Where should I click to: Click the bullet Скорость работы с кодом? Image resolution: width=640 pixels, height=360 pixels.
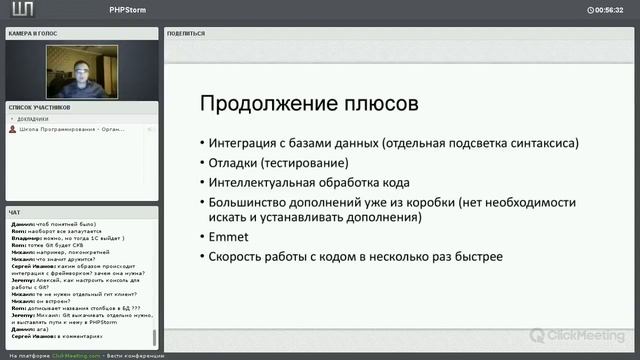tap(356, 257)
